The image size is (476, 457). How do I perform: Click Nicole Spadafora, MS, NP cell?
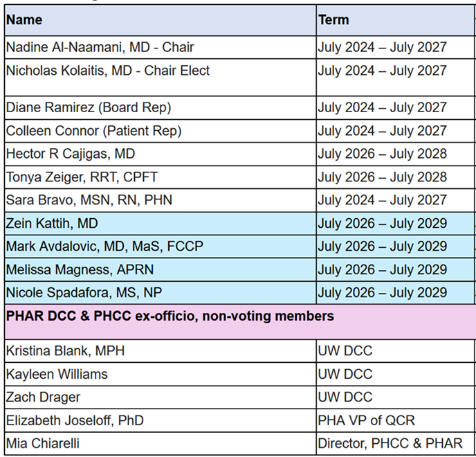coord(161,293)
